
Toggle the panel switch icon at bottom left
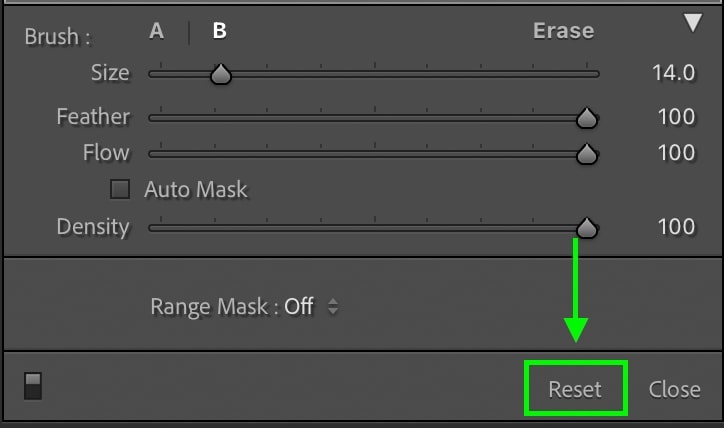click(x=33, y=386)
